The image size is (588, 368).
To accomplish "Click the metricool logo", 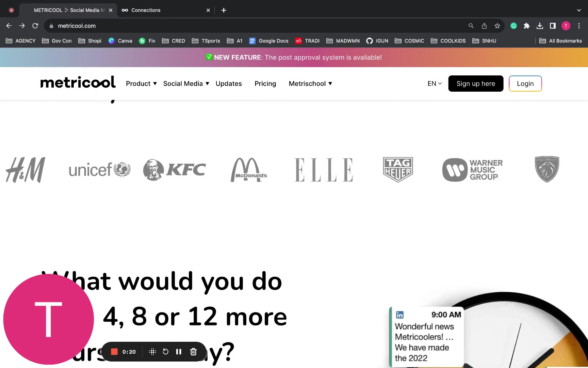I will coord(78,82).
